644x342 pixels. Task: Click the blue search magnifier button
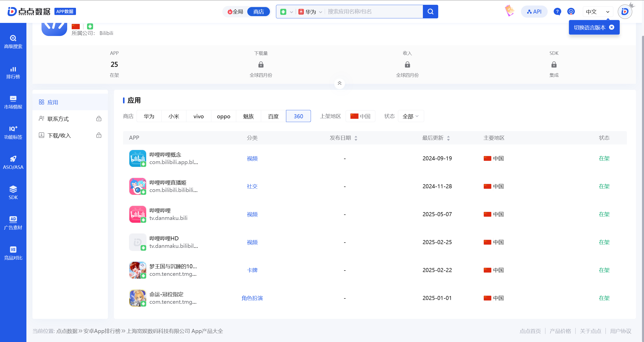pos(430,12)
